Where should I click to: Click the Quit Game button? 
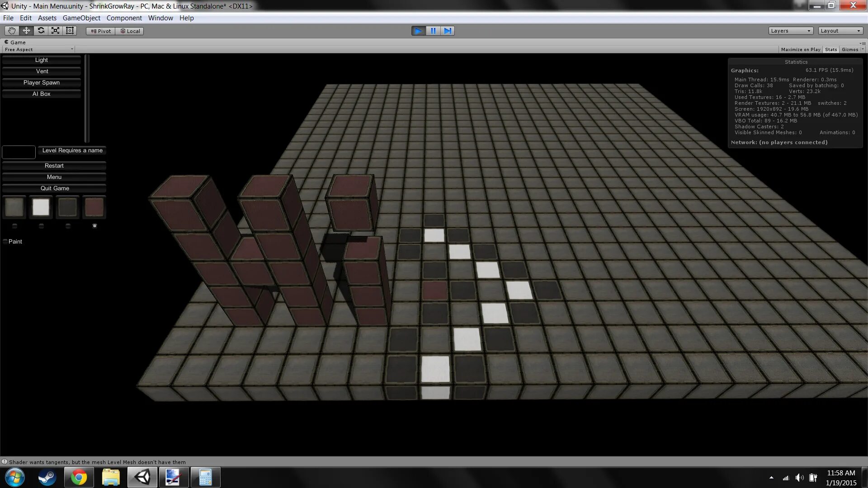coord(54,188)
